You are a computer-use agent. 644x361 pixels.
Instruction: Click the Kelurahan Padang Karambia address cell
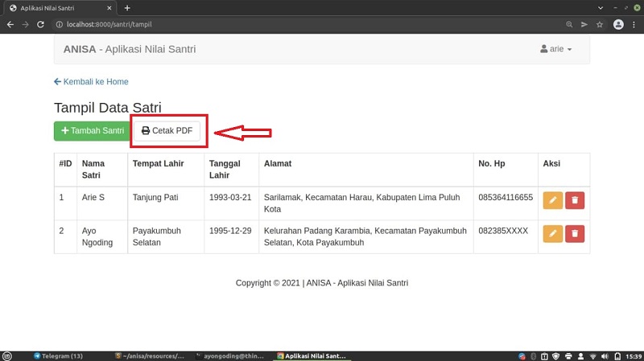(x=365, y=236)
